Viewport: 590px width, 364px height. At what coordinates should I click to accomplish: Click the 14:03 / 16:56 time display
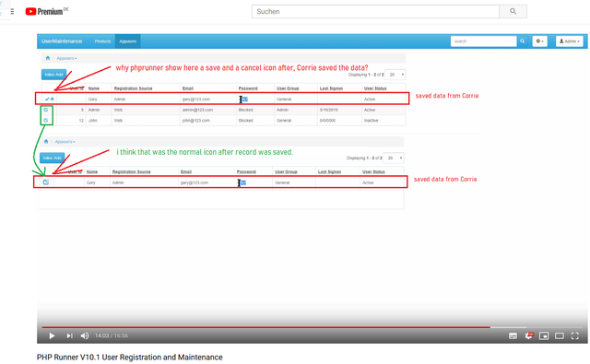tap(112, 335)
